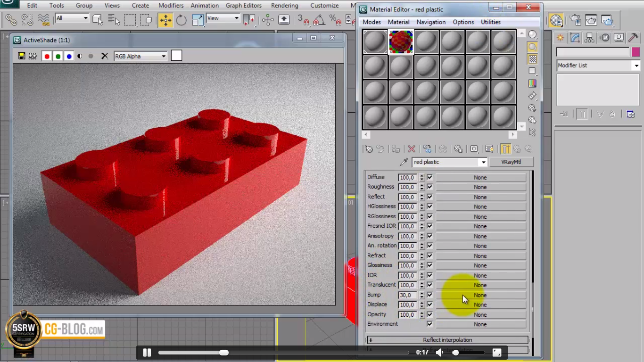Activate the Bind to Space Warp tool
The image size is (644, 362).
[x=44, y=20]
